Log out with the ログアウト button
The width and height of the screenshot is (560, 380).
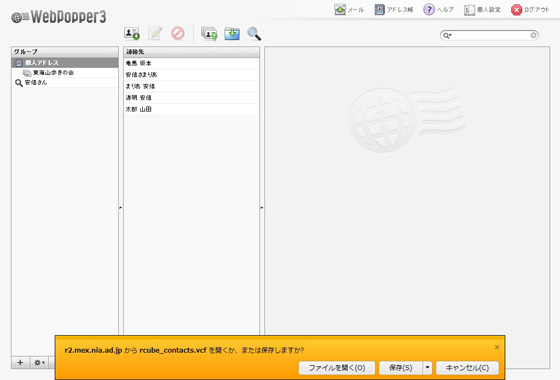[x=530, y=10]
